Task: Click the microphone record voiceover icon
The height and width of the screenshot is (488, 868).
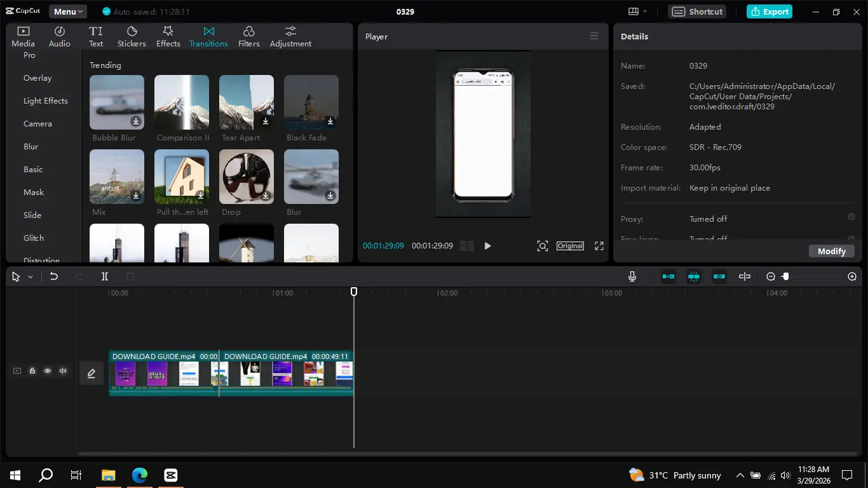Action: coord(632,276)
